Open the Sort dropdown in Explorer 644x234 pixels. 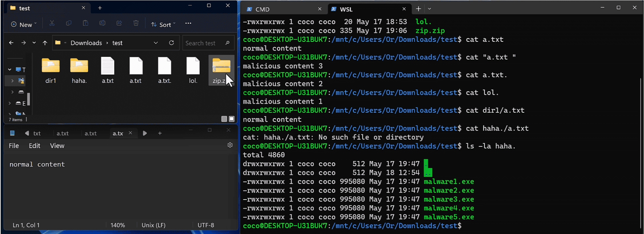point(163,24)
